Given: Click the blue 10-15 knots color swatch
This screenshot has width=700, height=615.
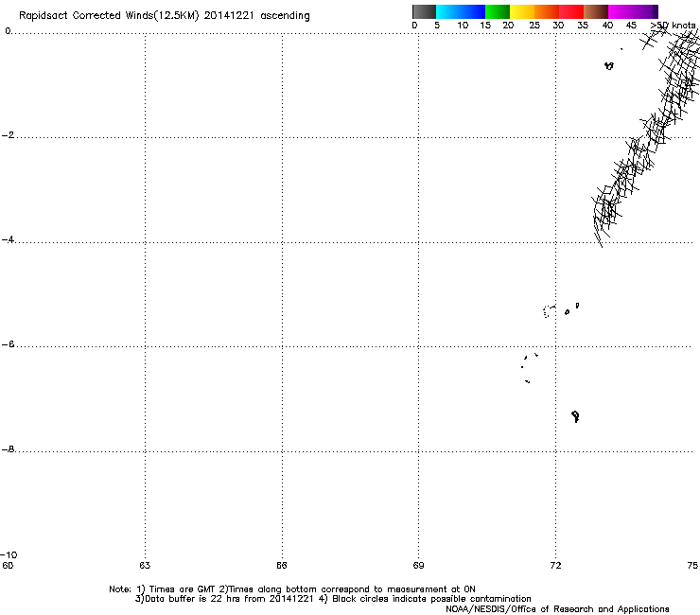Looking at the screenshot, I should [x=473, y=11].
